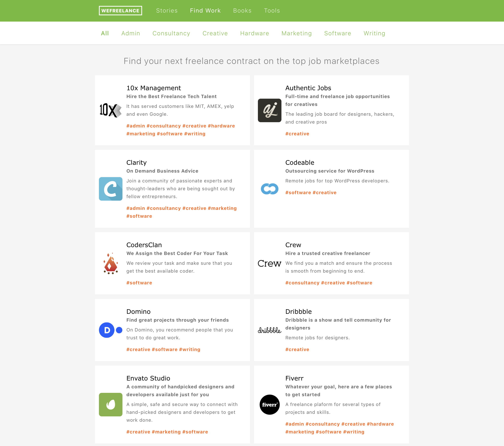This screenshot has width=504, height=446.
Task: Open the Envato Studio heading link
Action: click(148, 378)
